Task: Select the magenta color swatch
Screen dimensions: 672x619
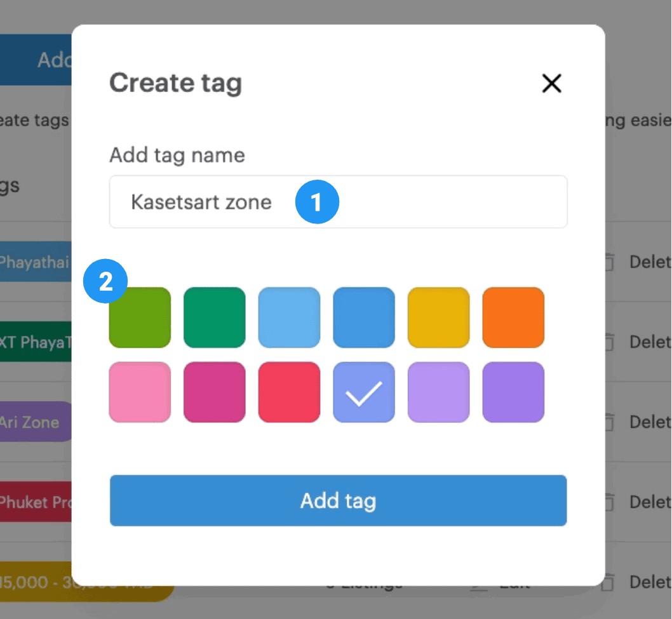Action: [x=214, y=392]
